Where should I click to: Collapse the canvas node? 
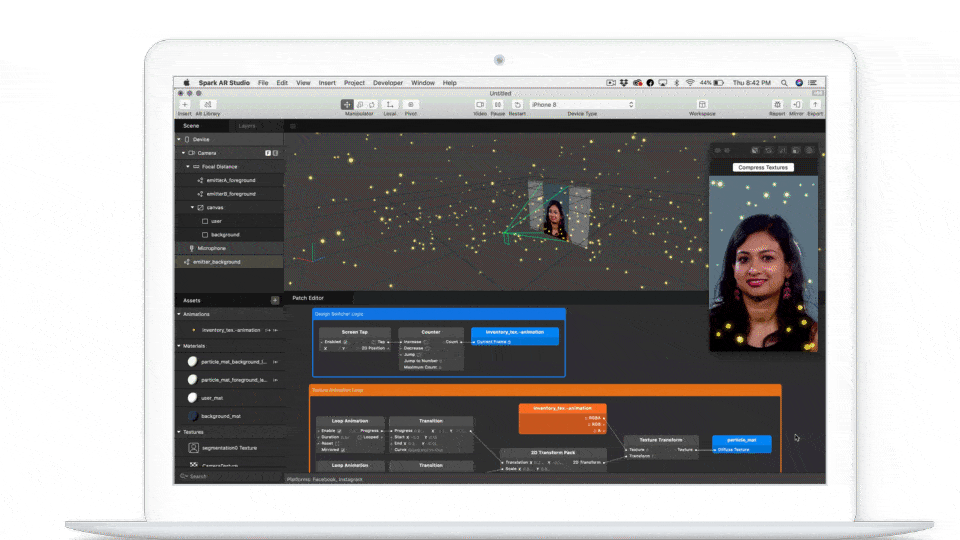tap(192, 208)
